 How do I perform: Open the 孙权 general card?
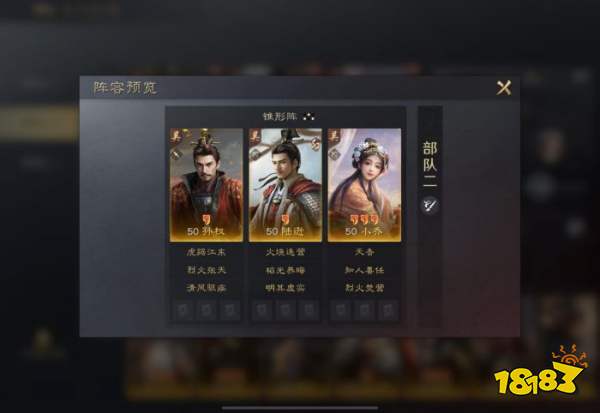pyautogui.click(x=206, y=185)
